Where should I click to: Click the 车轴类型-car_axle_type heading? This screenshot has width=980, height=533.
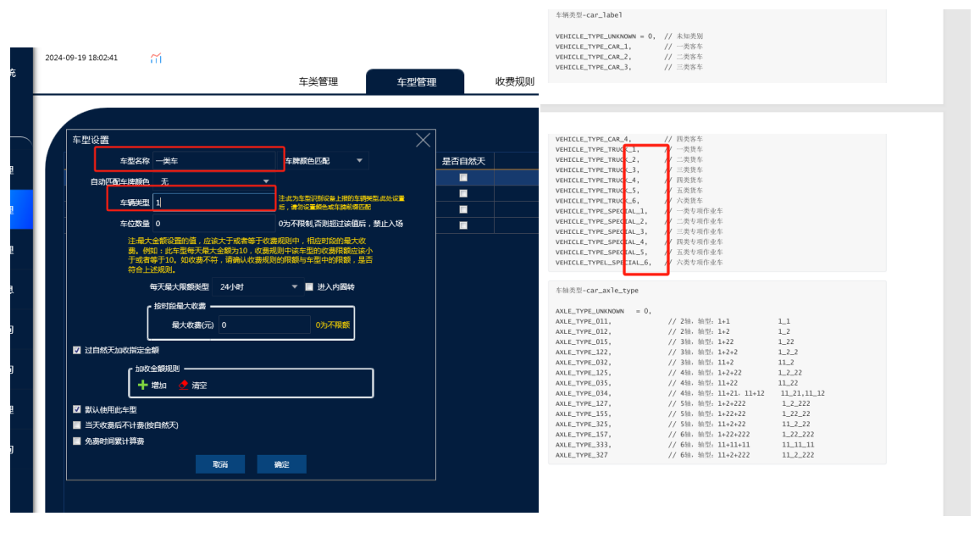(x=597, y=291)
